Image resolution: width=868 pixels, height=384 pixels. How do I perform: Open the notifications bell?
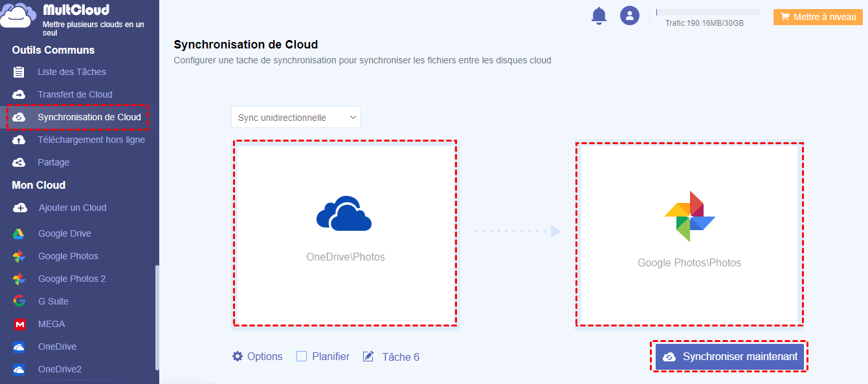pos(599,16)
